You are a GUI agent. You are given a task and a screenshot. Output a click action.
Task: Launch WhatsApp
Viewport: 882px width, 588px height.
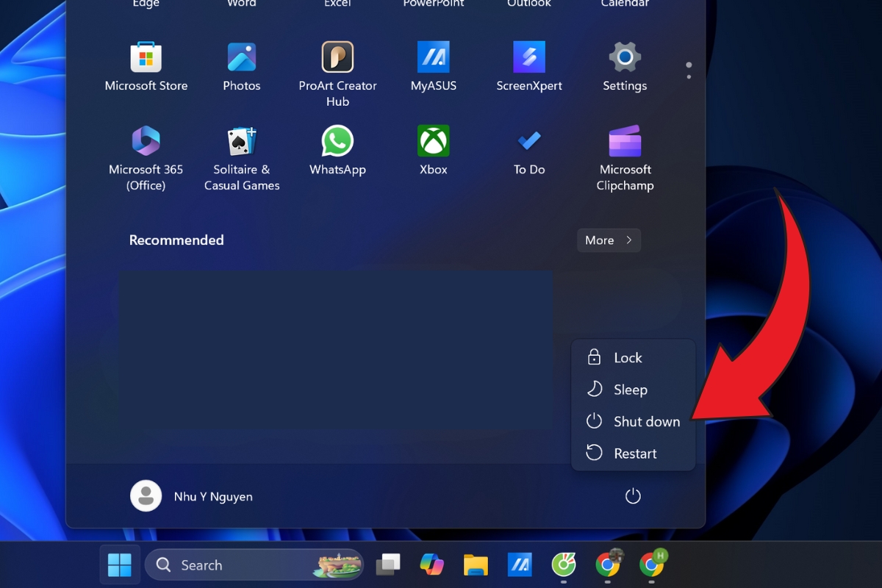pos(337,151)
